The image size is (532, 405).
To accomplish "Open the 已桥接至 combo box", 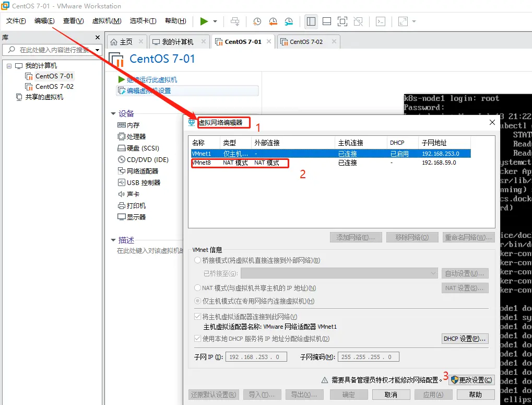I will [339, 273].
